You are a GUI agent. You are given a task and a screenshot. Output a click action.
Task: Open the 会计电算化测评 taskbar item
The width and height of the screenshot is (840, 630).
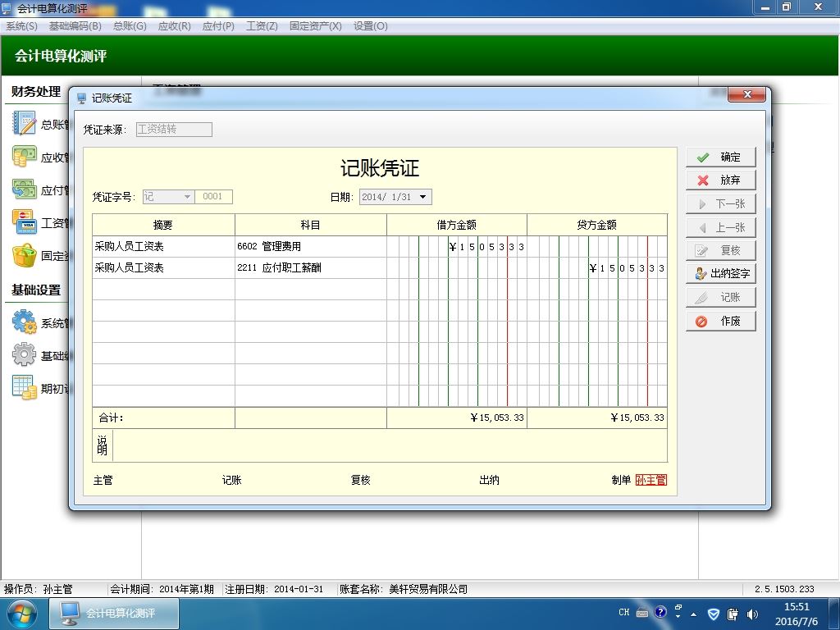tap(114, 614)
